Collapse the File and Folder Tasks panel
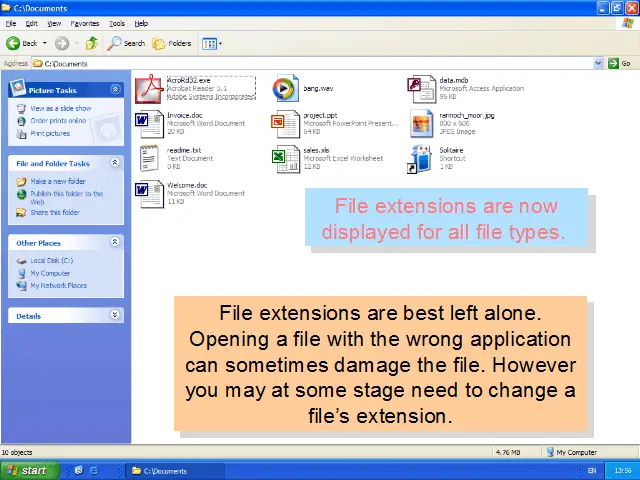Screen dimensions: 640x480 click(x=115, y=163)
